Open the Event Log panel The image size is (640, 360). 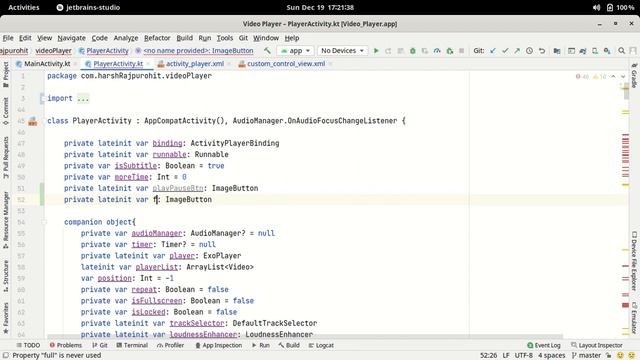(544, 345)
